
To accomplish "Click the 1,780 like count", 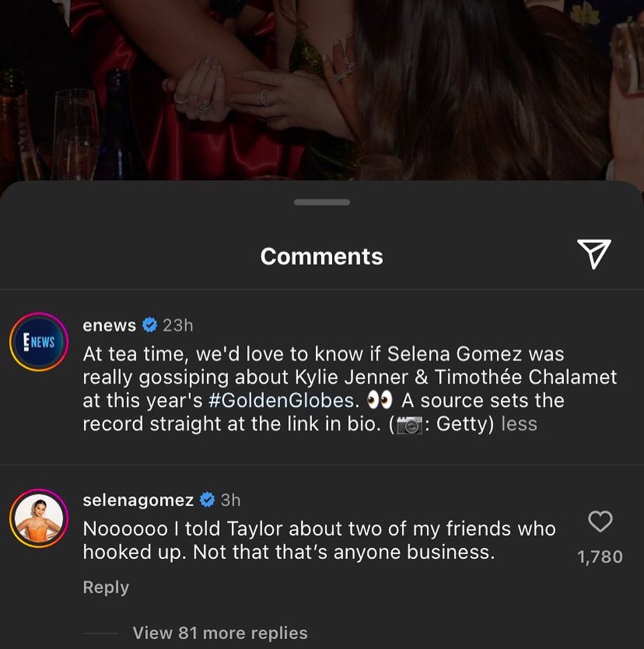I will [601, 555].
